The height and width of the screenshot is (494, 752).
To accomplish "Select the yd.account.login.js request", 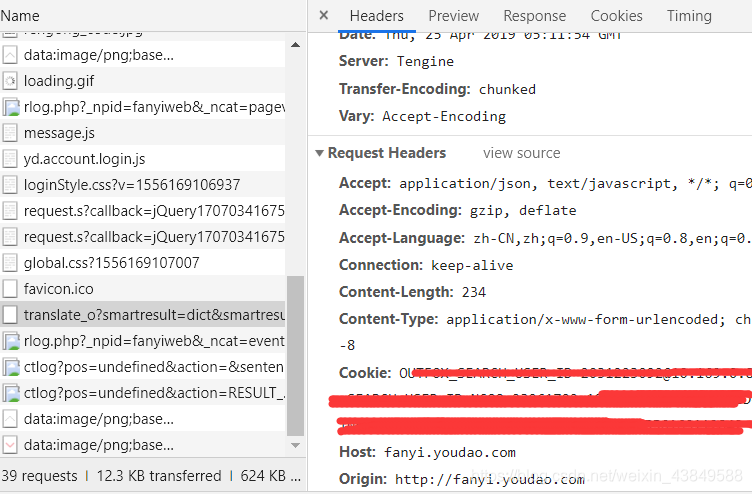I will click(x=142, y=159).
